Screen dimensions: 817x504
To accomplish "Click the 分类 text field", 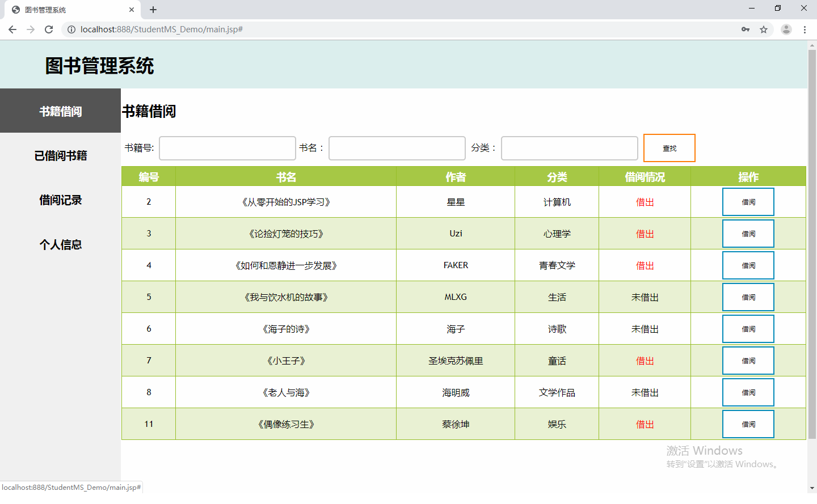I will [x=569, y=148].
